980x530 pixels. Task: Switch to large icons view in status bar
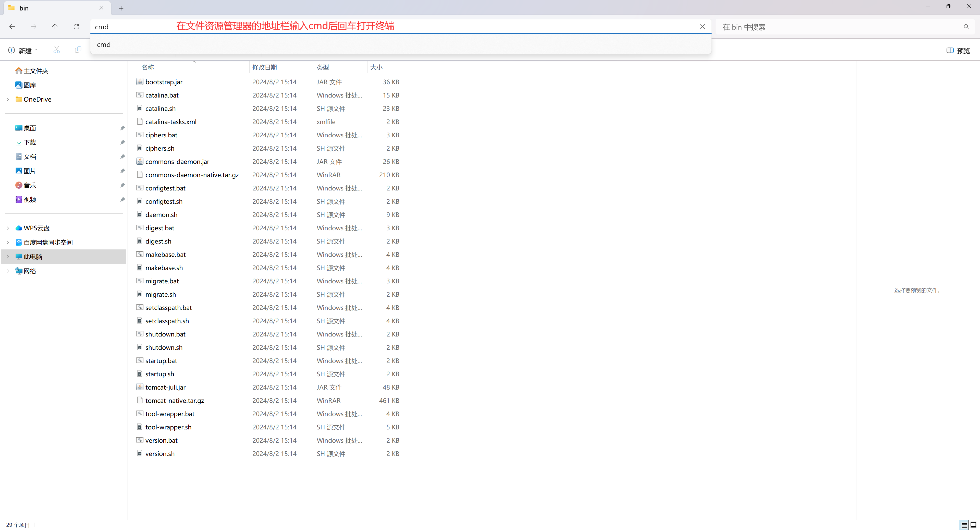click(x=973, y=525)
